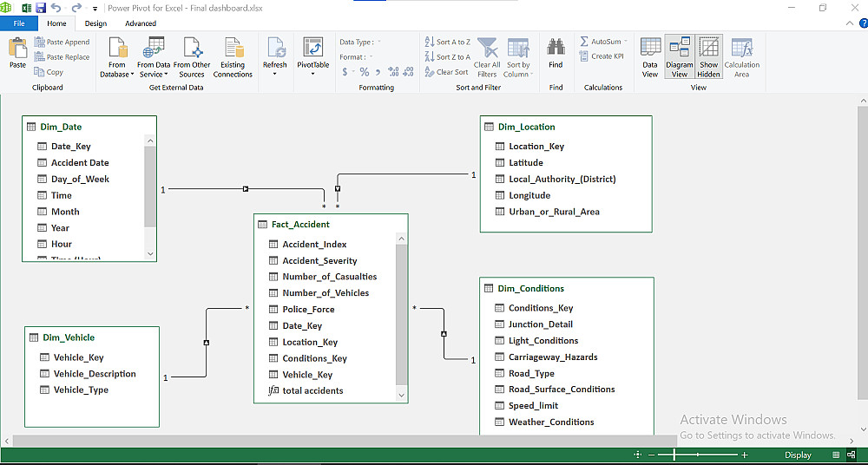
Task: Click zoom in plus button
Action: pos(745,455)
